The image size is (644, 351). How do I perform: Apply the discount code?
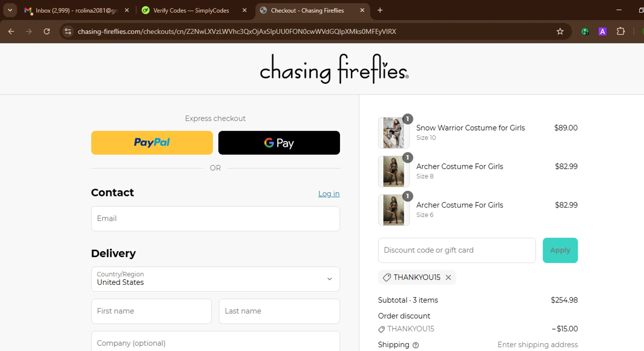point(560,250)
